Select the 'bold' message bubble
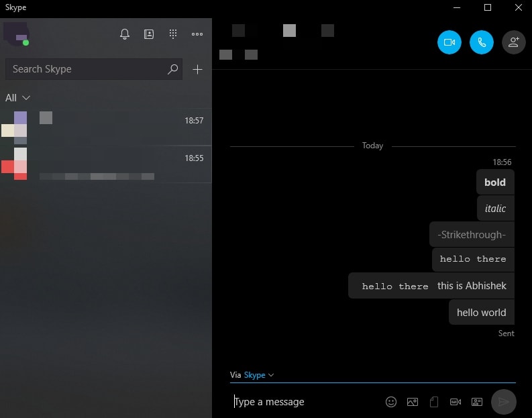 pyautogui.click(x=495, y=182)
